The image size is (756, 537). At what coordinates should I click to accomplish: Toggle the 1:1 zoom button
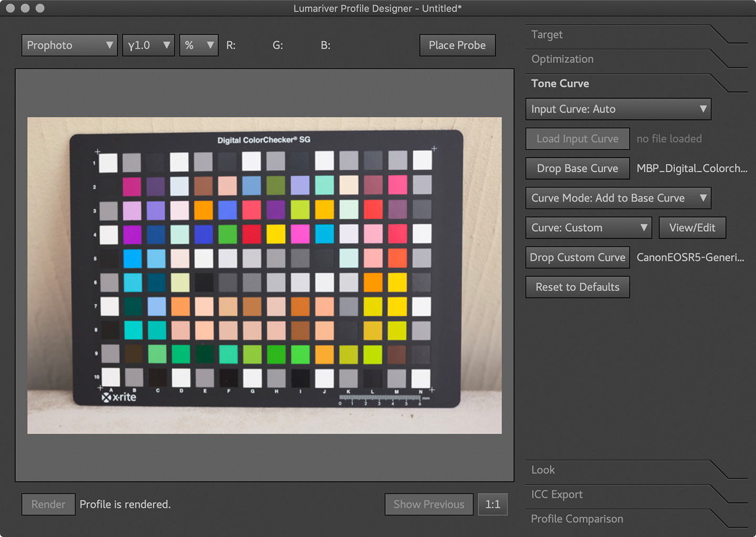[492, 504]
